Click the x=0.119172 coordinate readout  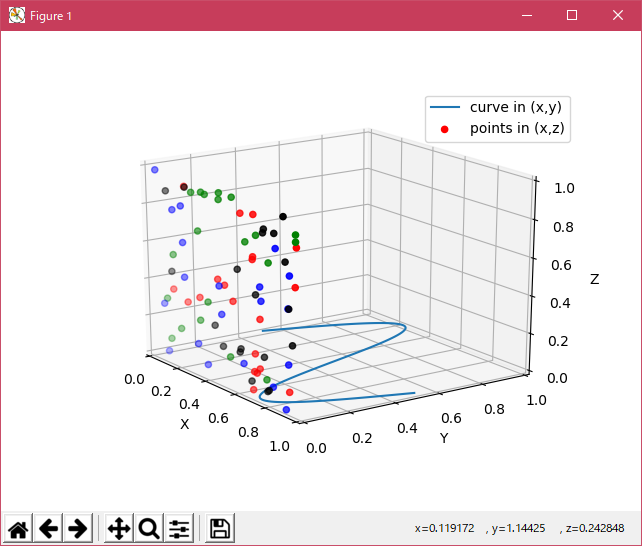click(x=444, y=528)
